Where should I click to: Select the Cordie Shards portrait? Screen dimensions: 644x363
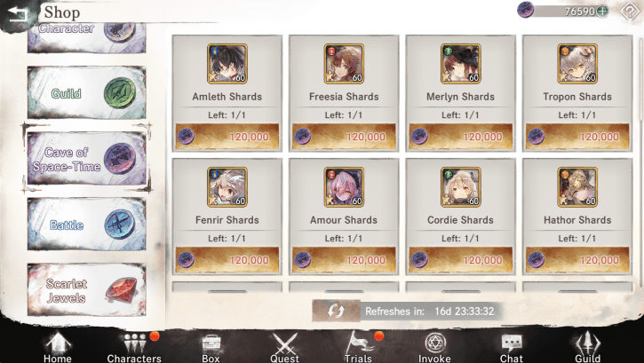(x=460, y=187)
